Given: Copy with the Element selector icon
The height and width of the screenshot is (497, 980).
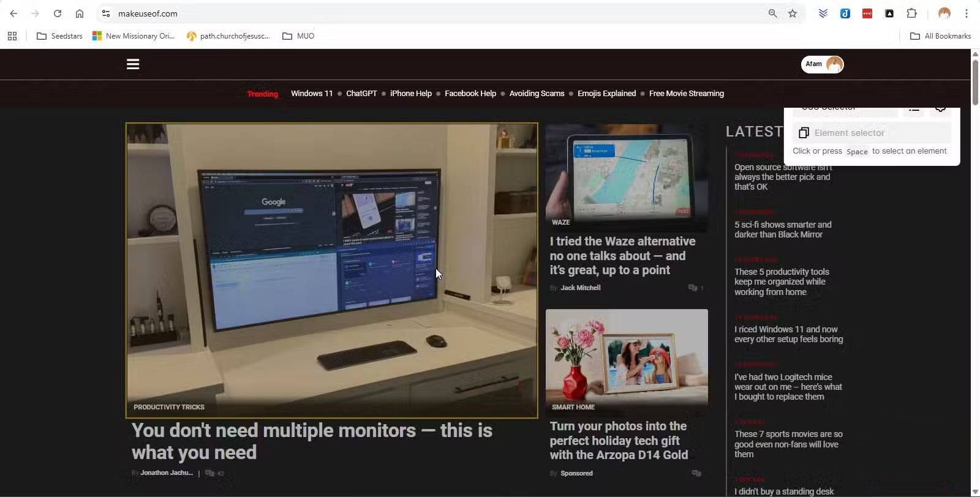Looking at the screenshot, I should [804, 133].
